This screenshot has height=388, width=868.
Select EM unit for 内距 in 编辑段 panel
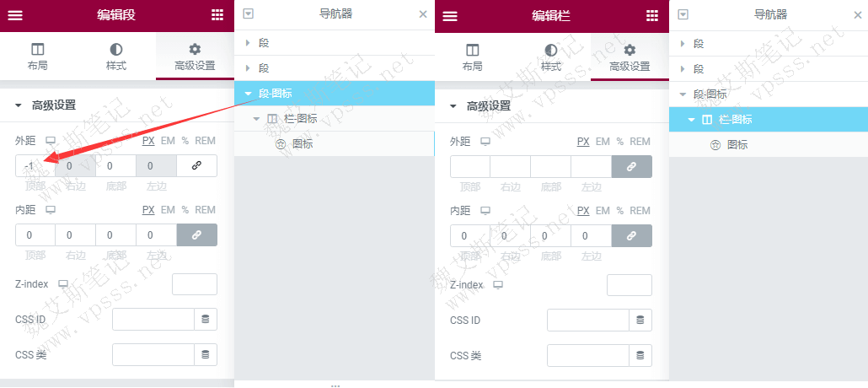168,210
